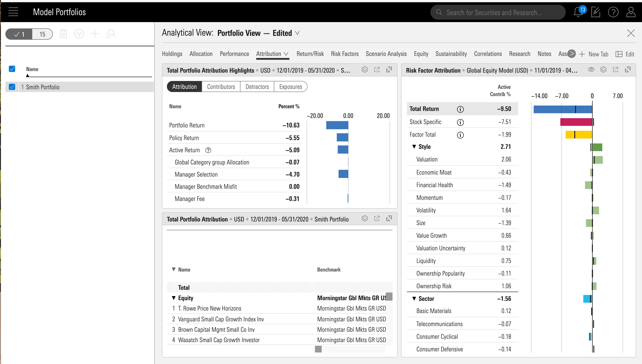Click the New Tab button

(594, 54)
